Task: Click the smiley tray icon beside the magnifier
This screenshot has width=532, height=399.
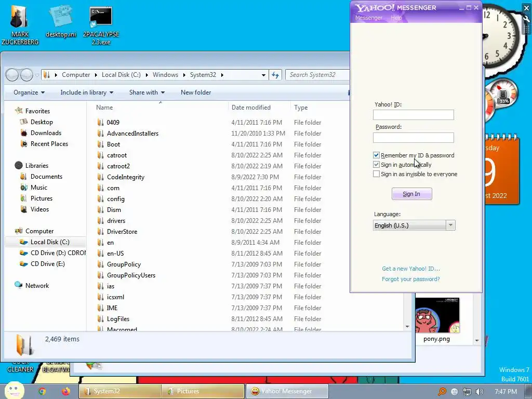Action: [455, 392]
